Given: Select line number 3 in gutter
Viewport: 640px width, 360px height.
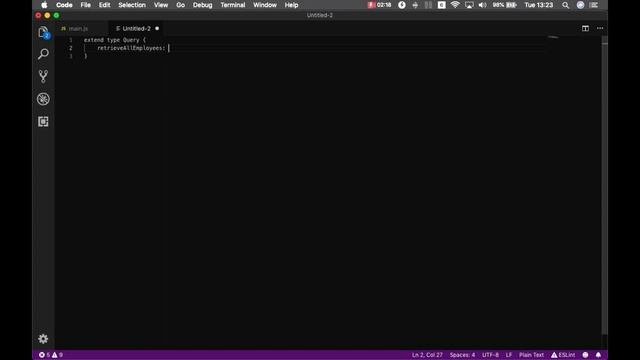Looking at the screenshot, I should (71, 56).
